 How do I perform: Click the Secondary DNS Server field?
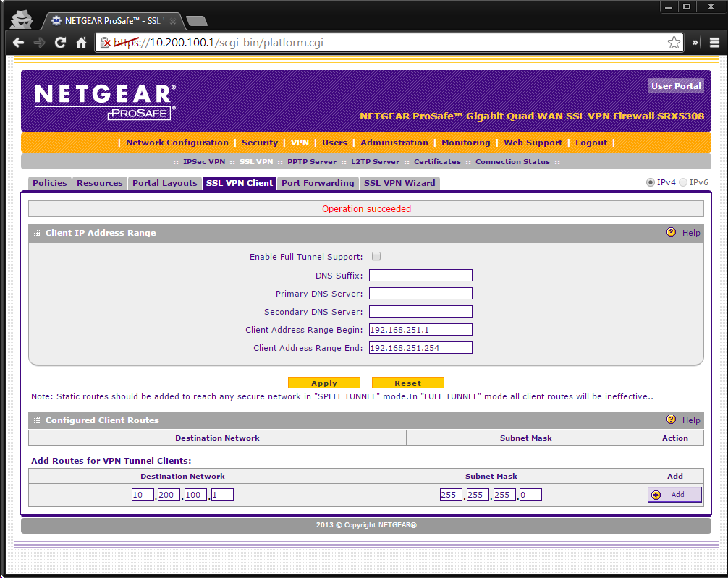pos(420,312)
